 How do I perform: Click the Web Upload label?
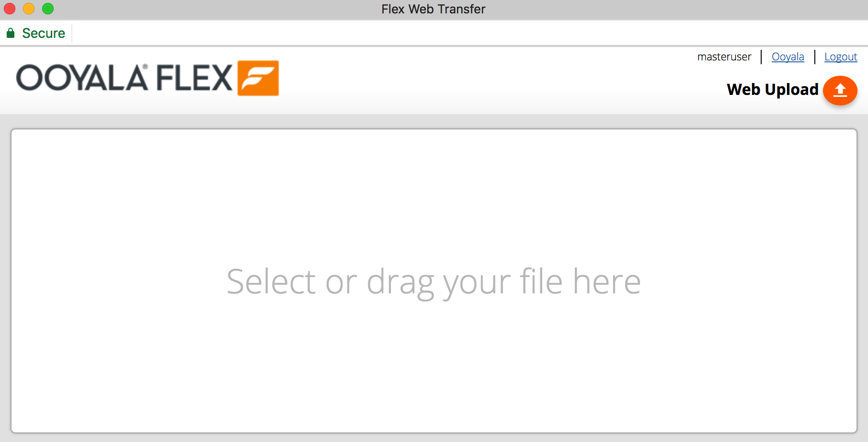coord(773,90)
